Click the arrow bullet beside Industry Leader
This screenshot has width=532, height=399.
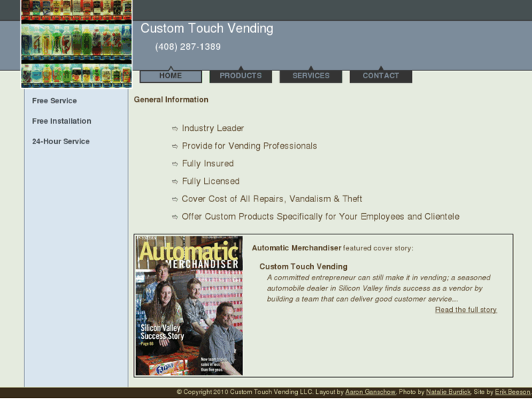175,129
